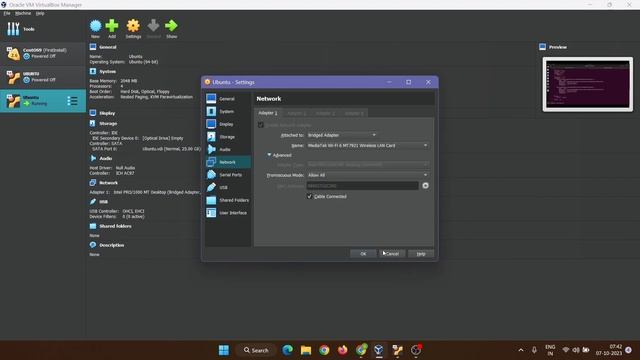Open the Attached to dropdown
The image size is (640, 360).
pyautogui.click(x=342, y=135)
